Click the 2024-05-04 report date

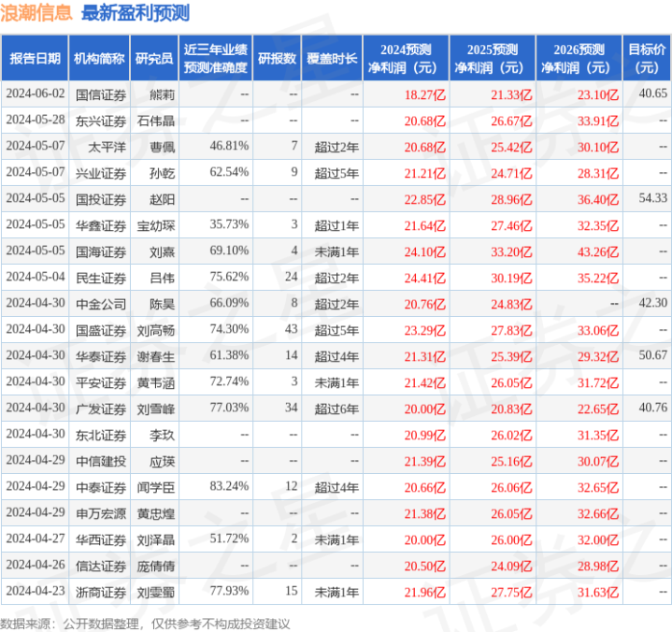pyautogui.click(x=36, y=277)
